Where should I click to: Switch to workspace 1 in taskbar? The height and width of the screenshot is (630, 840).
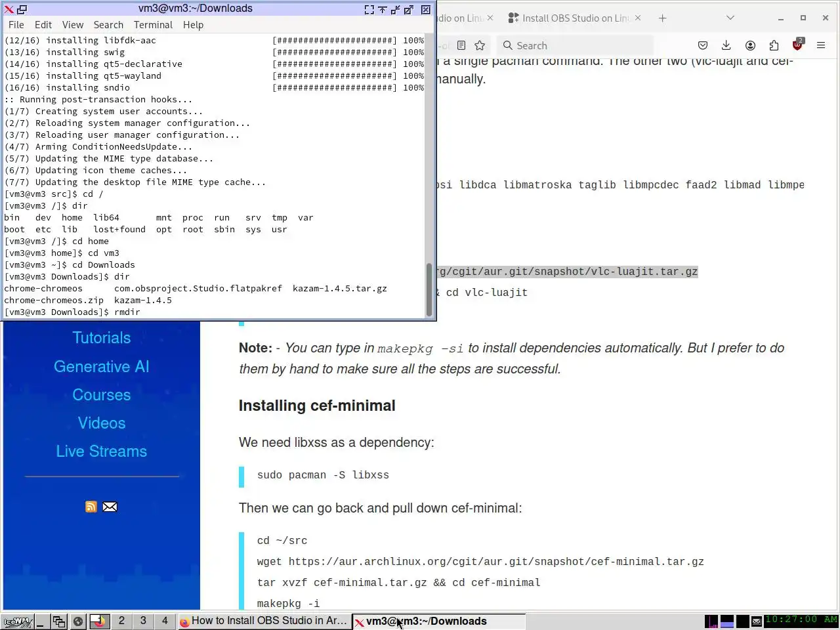pos(99,621)
